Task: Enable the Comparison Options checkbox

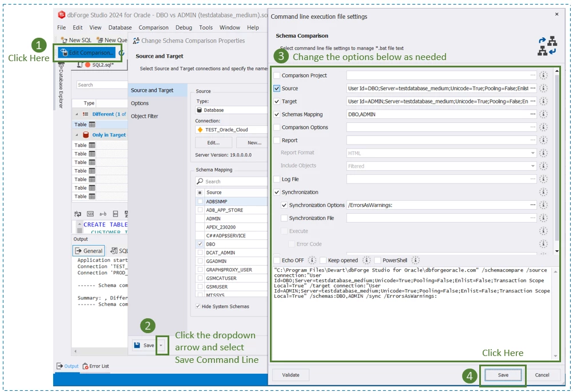Action: point(277,127)
